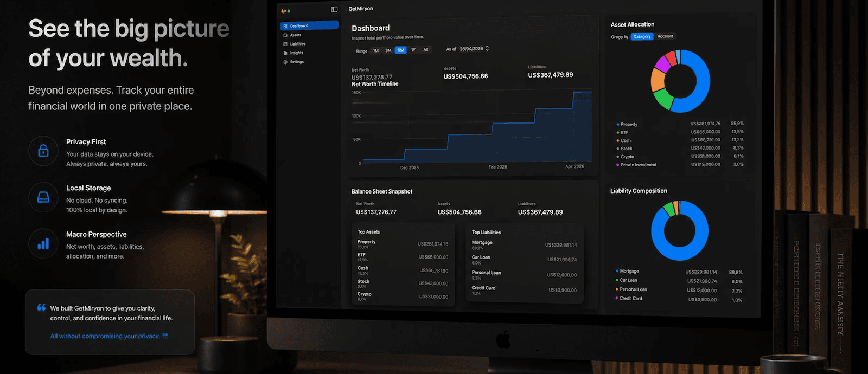Click the Insights icon in the sidebar
The height and width of the screenshot is (374, 868).
pyautogui.click(x=285, y=53)
